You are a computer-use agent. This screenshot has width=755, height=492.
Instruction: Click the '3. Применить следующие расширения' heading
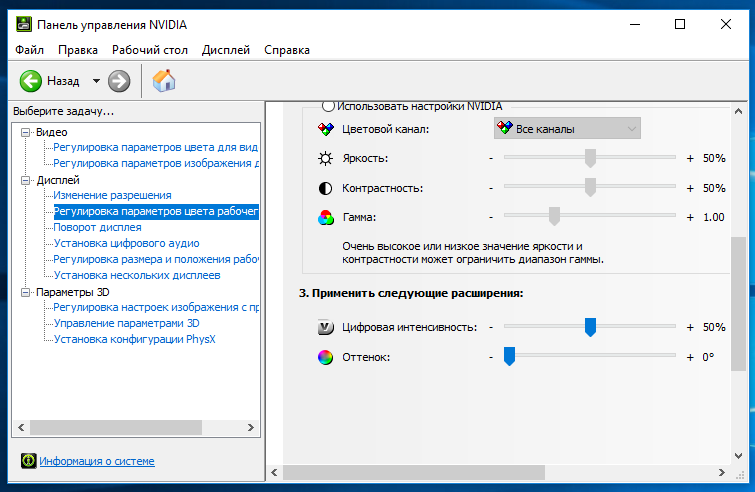tap(411, 293)
